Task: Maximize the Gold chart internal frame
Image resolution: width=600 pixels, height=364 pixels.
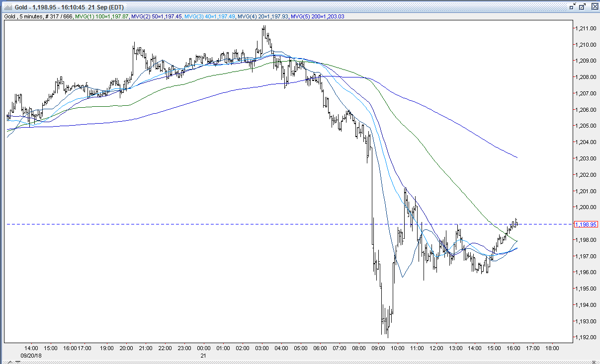Action: point(582,7)
